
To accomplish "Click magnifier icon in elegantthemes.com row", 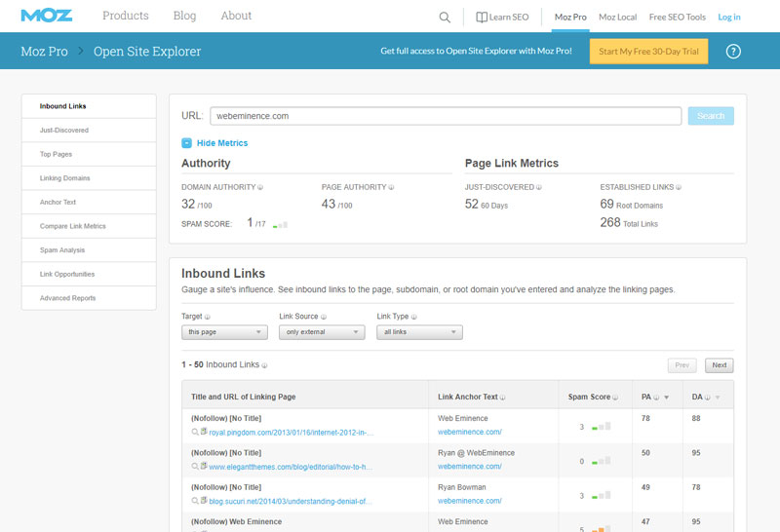I will pyautogui.click(x=195, y=467).
